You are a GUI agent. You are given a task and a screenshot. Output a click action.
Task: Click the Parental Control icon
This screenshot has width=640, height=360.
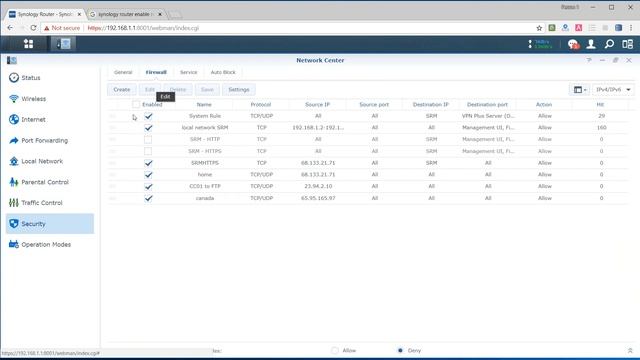pyautogui.click(x=14, y=182)
